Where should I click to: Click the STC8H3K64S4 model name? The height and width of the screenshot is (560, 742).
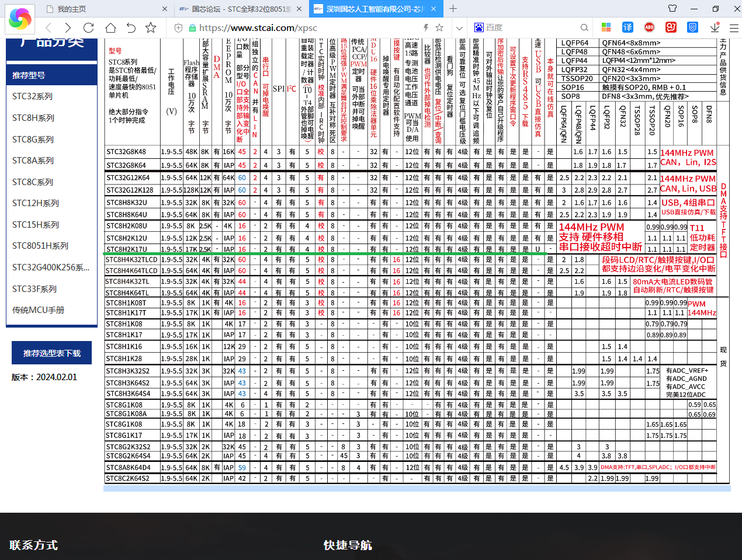tap(128, 394)
